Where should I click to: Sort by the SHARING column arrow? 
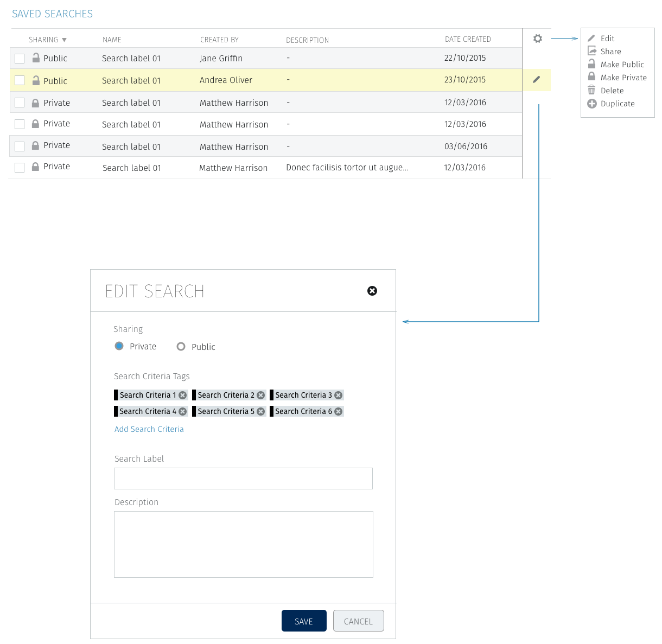tap(64, 40)
